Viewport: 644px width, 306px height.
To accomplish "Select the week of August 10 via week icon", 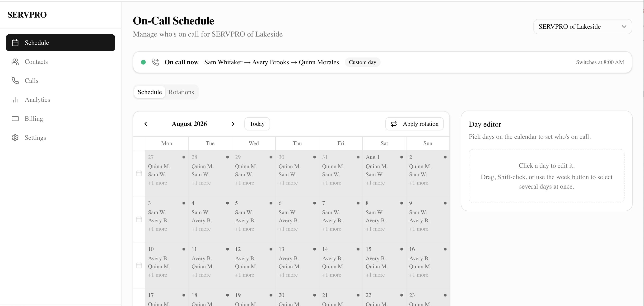I will 139,265.
